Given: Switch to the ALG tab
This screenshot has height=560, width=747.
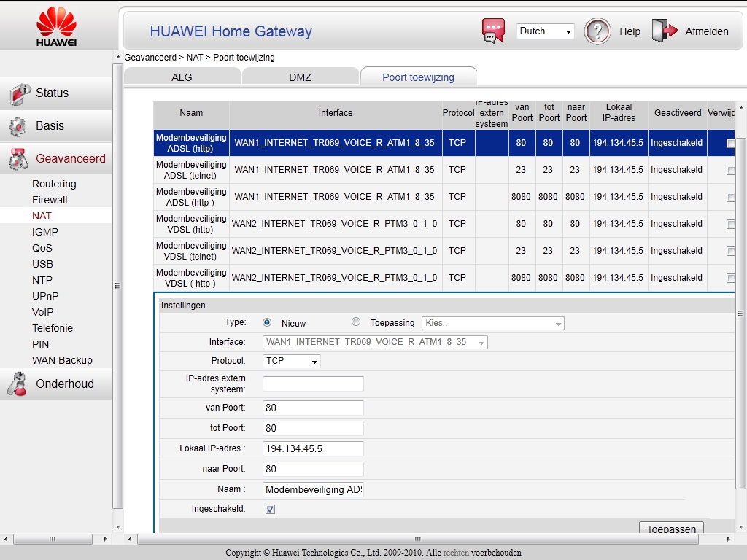Looking at the screenshot, I should pos(182,77).
